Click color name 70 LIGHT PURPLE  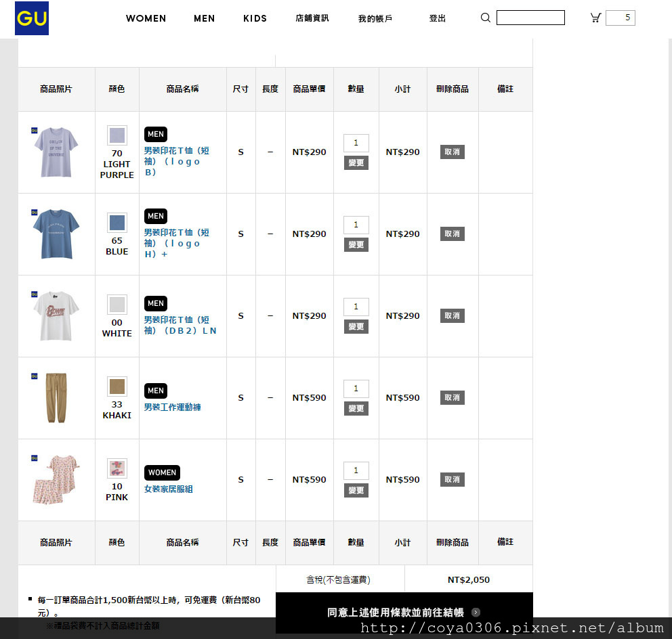pyautogui.click(x=117, y=164)
